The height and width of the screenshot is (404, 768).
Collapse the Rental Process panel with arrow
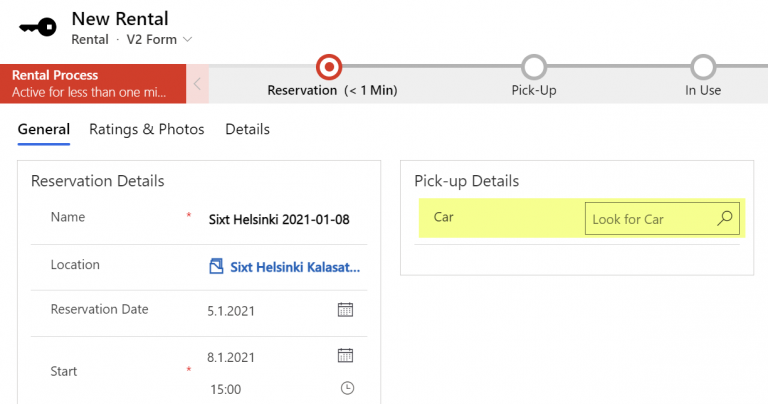point(197,84)
